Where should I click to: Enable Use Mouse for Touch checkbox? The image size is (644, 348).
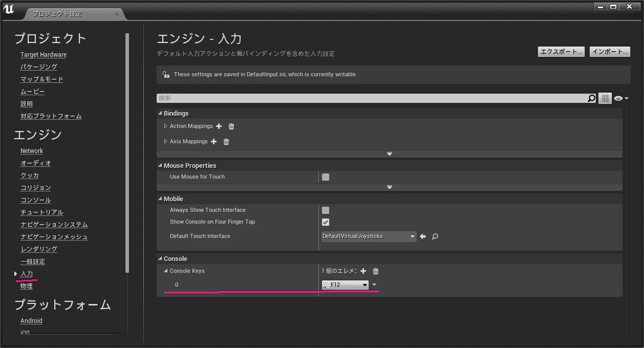pos(326,177)
